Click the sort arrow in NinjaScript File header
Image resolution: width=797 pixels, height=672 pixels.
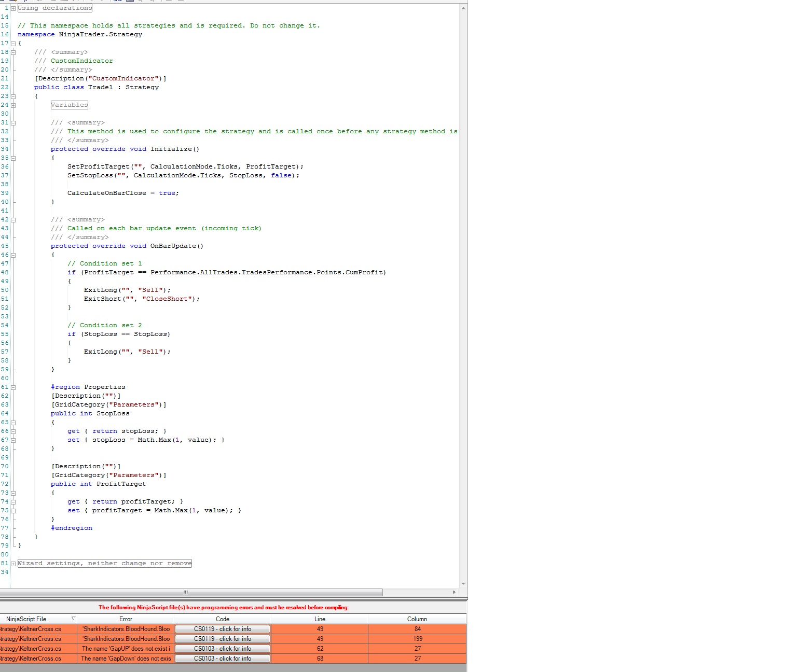(x=73, y=619)
